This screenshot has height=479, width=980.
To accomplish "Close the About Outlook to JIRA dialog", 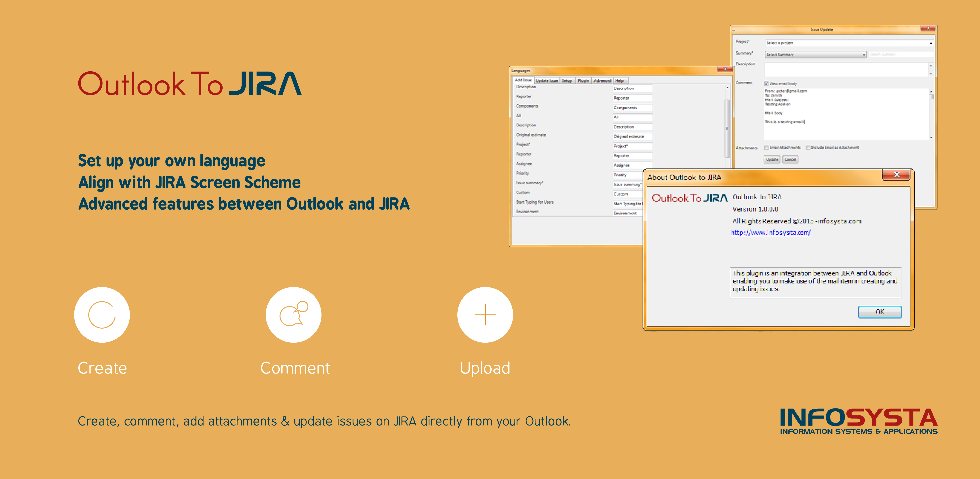I will coord(896,175).
